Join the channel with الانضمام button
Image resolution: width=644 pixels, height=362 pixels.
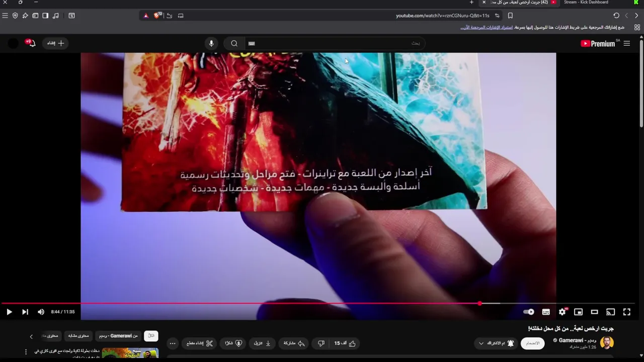532,343
